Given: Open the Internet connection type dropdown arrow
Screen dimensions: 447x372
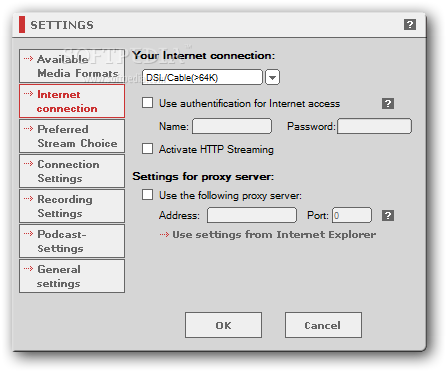Looking at the screenshot, I should [x=272, y=77].
